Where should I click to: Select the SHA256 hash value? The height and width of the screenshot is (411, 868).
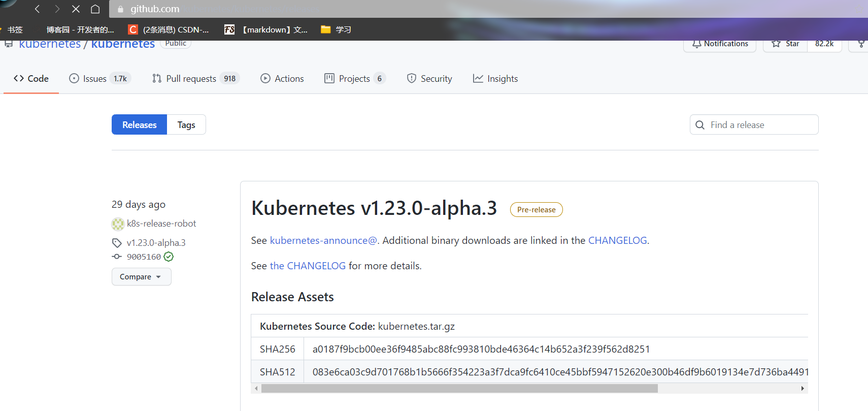481,349
